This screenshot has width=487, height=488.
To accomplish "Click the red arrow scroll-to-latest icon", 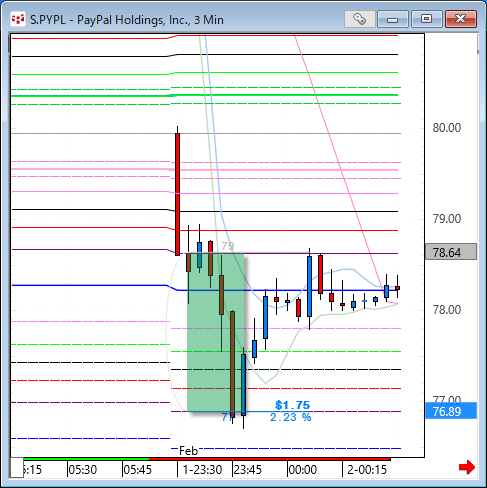I will click(x=467, y=467).
